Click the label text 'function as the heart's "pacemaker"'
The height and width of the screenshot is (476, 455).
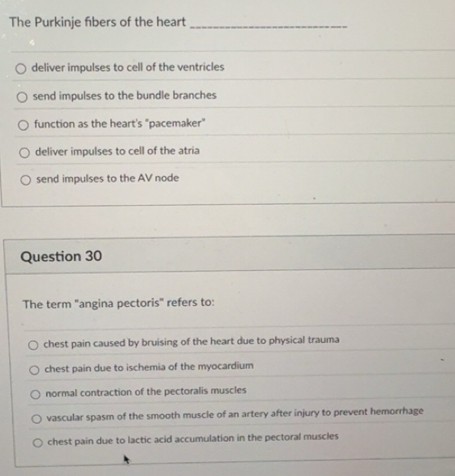coord(120,123)
